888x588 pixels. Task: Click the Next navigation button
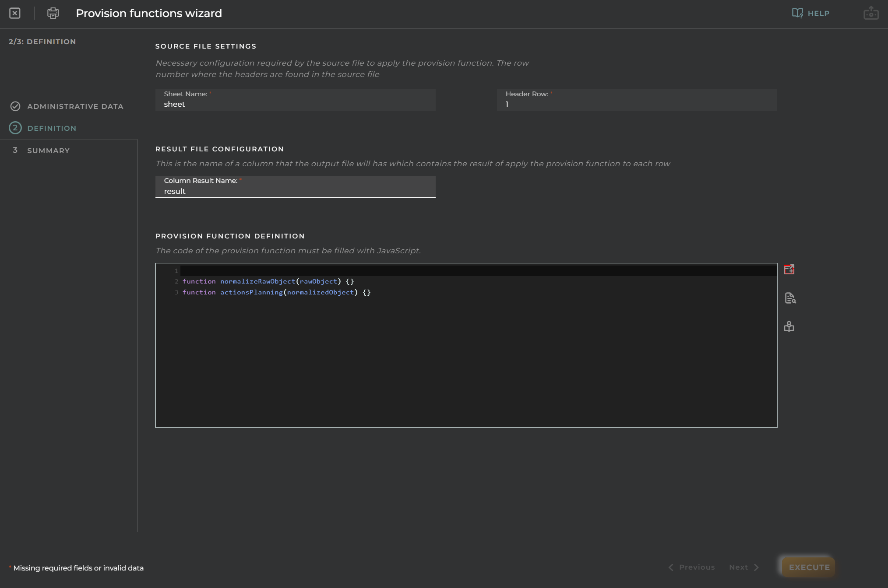pyautogui.click(x=744, y=567)
